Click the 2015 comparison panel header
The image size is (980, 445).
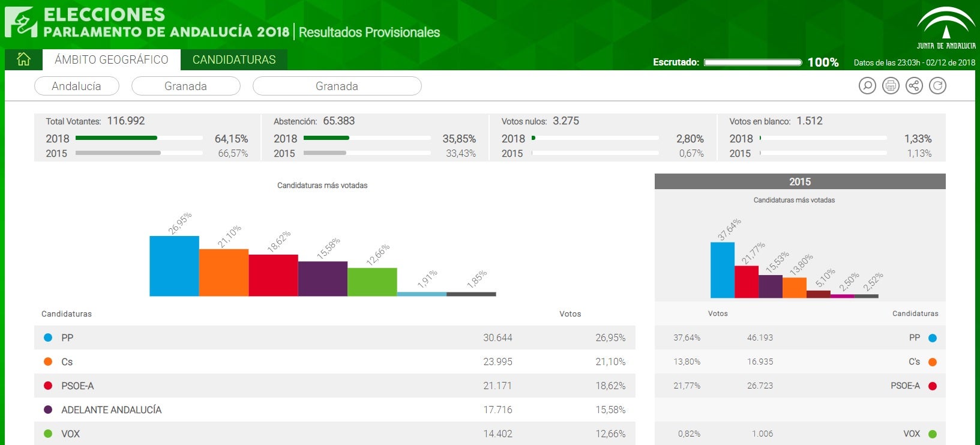tap(799, 181)
